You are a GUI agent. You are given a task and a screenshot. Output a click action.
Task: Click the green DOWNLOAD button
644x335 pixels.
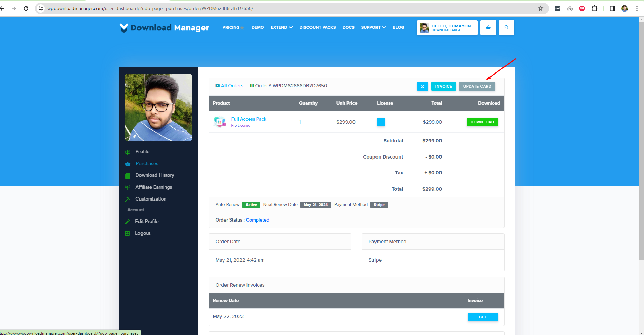(482, 122)
